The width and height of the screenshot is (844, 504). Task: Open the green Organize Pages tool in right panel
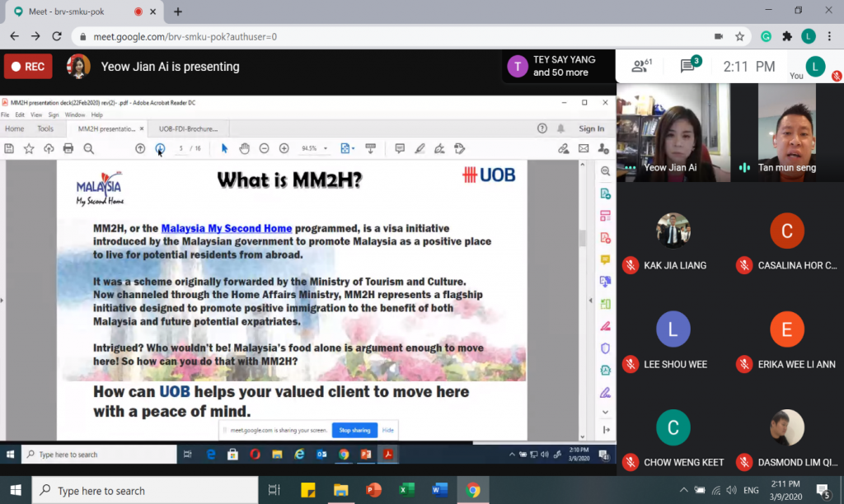click(x=606, y=304)
